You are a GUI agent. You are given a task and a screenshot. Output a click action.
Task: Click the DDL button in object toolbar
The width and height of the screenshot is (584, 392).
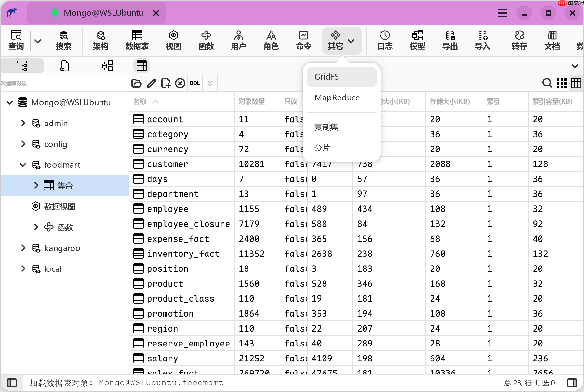[195, 84]
